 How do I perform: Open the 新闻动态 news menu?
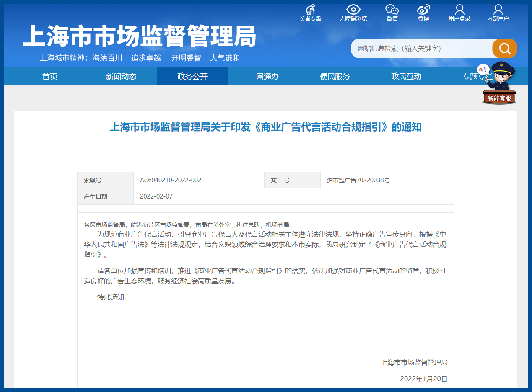(121, 76)
